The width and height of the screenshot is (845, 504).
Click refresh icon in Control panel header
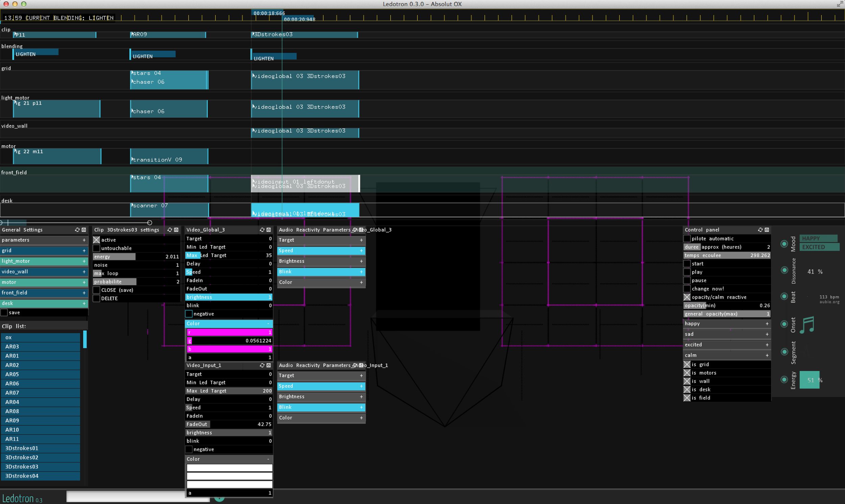point(760,230)
